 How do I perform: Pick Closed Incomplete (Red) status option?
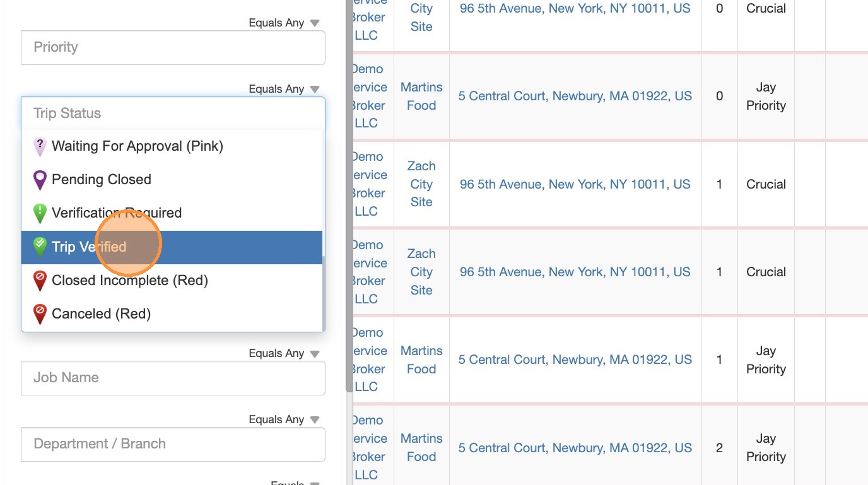click(x=130, y=281)
